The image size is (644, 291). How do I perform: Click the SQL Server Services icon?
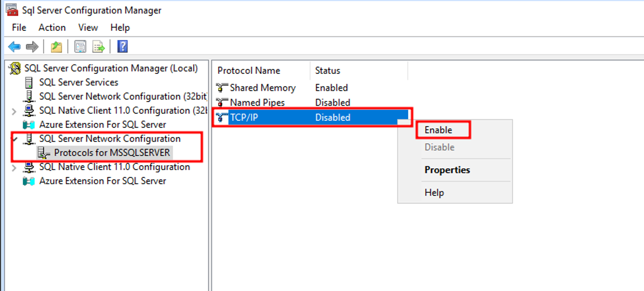pos(29,82)
